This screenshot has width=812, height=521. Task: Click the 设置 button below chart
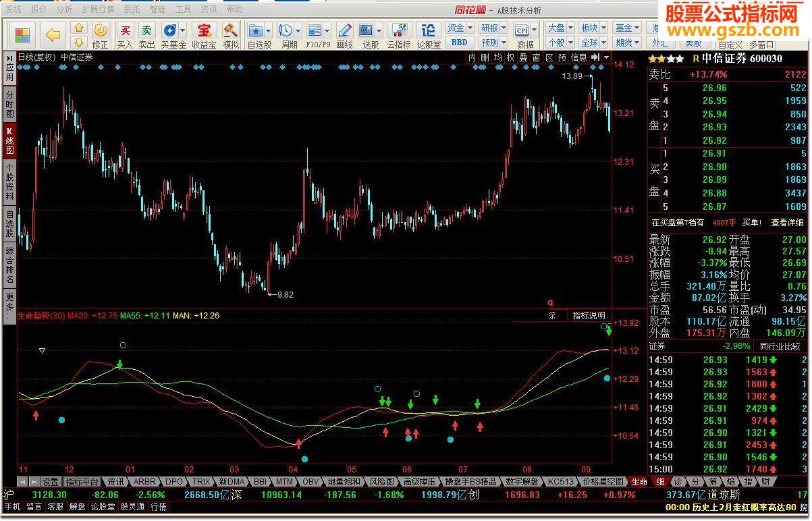click(50, 482)
